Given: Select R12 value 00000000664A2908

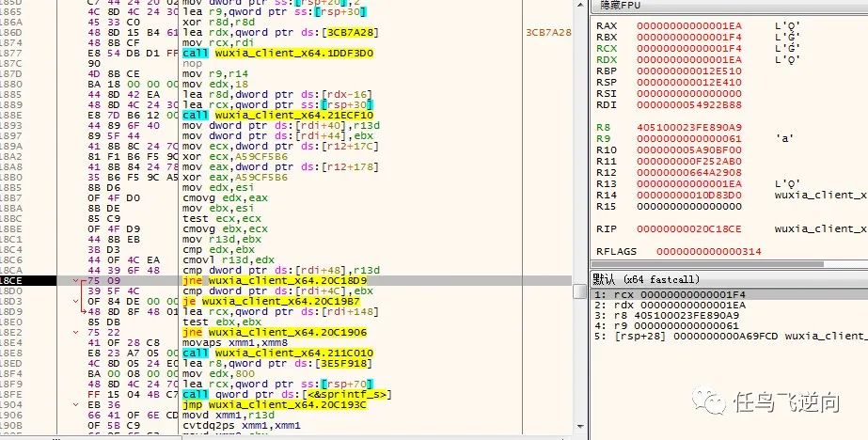Looking at the screenshot, I should pos(689,173).
